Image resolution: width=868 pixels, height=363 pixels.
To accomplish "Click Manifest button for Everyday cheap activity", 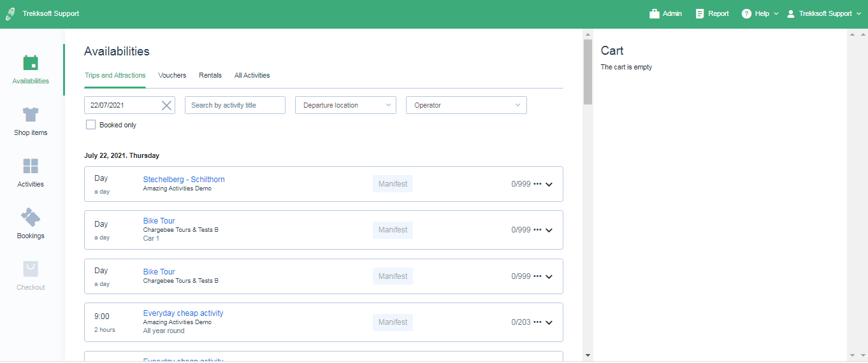I will coord(393,322).
